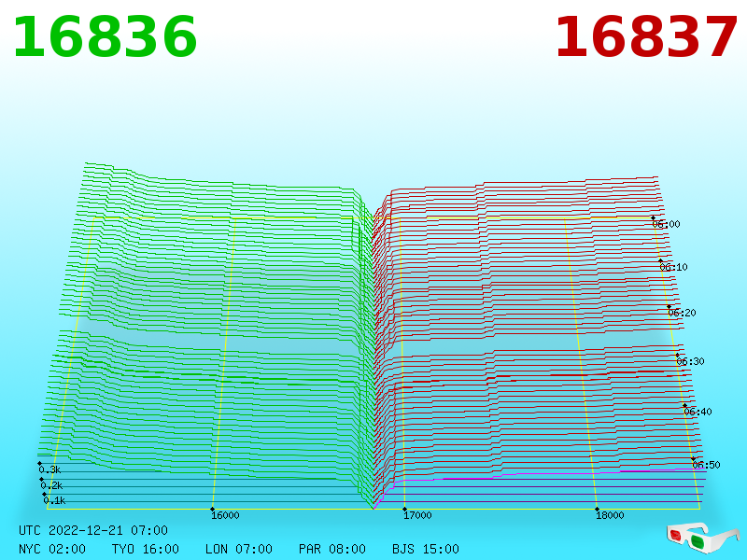Click the 18000 price axis label
This screenshot has height=560, width=747.
pyautogui.click(x=610, y=515)
